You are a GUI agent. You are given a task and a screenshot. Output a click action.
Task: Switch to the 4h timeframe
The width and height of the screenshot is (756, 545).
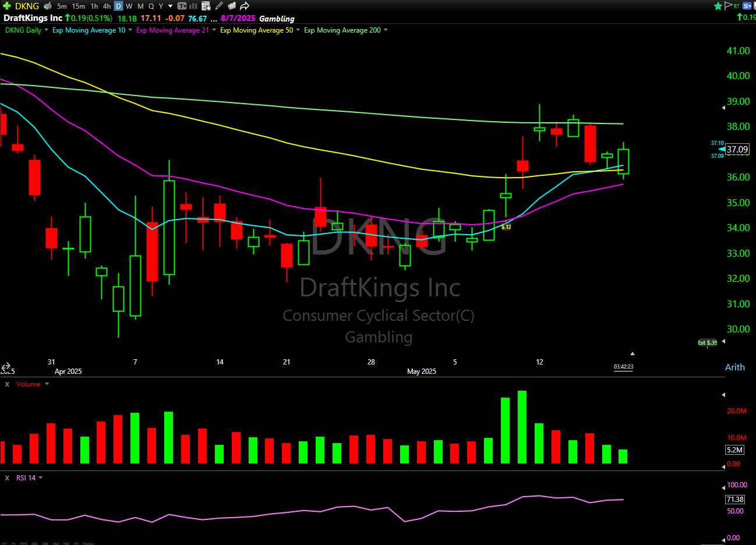(x=107, y=6)
